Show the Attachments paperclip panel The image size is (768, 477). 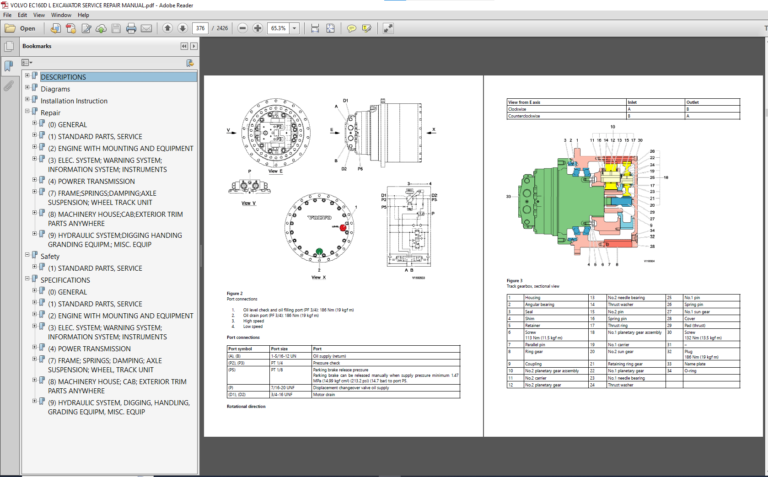coord(8,86)
